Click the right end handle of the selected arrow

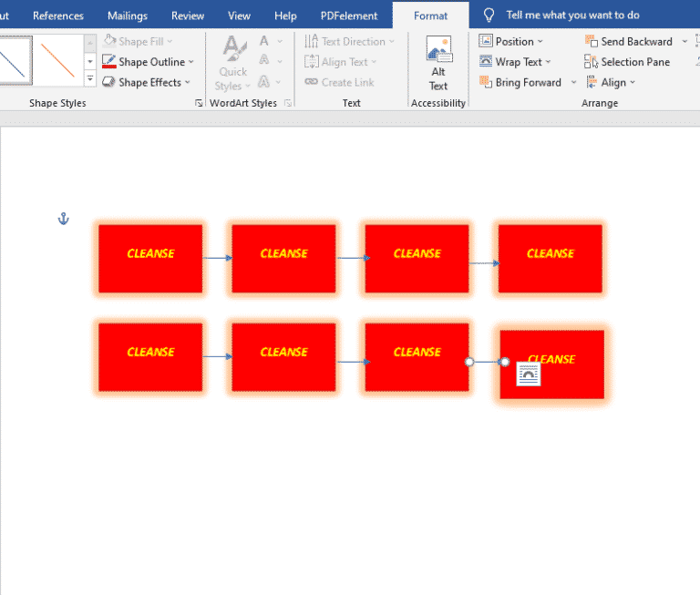pyautogui.click(x=504, y=362)
